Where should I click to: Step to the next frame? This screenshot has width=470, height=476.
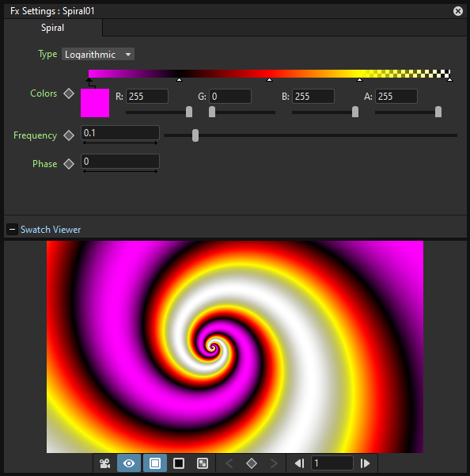point(365,463)
